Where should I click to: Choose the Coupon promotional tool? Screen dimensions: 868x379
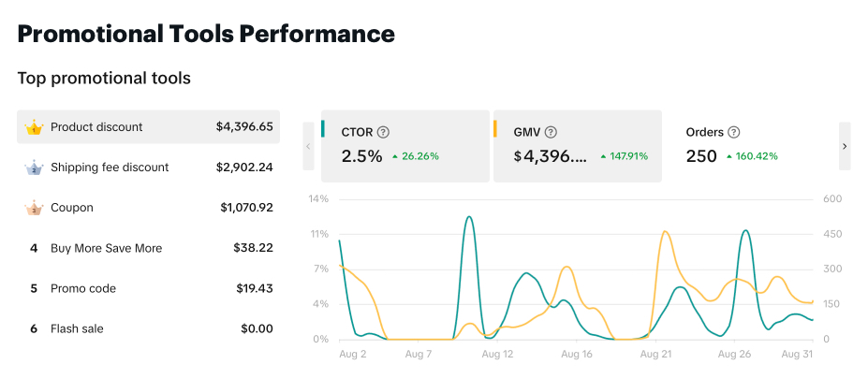pos(148,208)
